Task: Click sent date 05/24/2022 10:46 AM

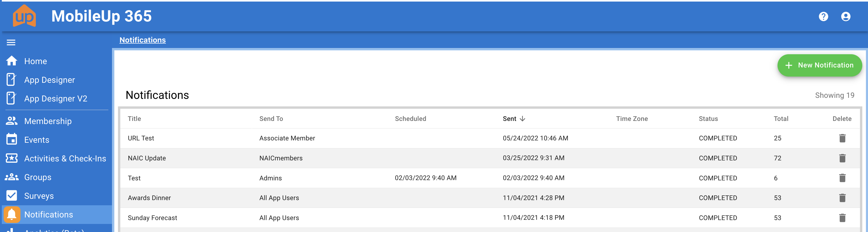Action: (x=535, y=138)
